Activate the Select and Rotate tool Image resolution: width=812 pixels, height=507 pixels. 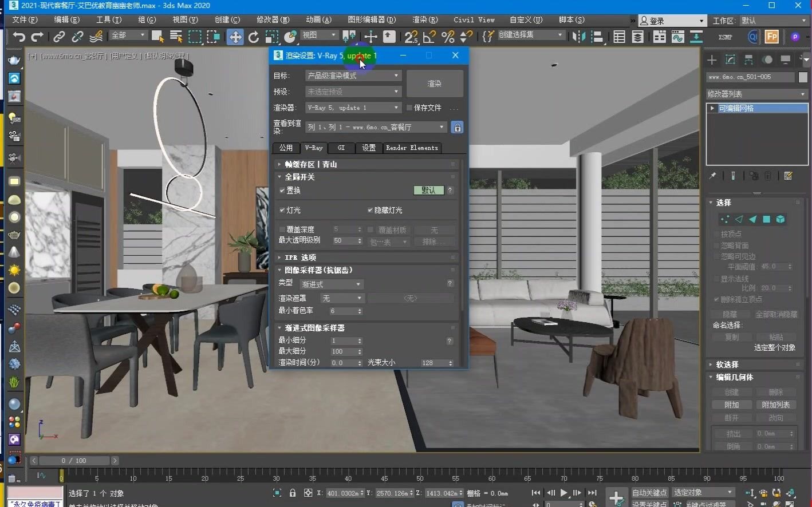(254, 37)
